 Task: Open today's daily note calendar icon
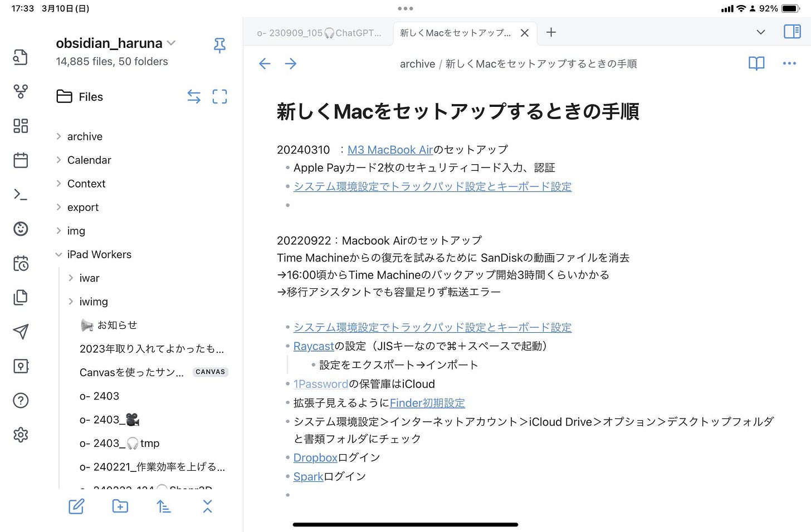tap(21, 160)
